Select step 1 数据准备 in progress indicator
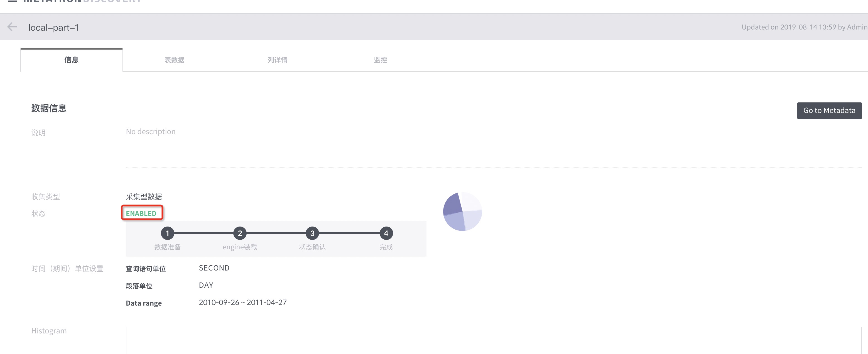This screenshot has width=868, height=354. [168, 233]
